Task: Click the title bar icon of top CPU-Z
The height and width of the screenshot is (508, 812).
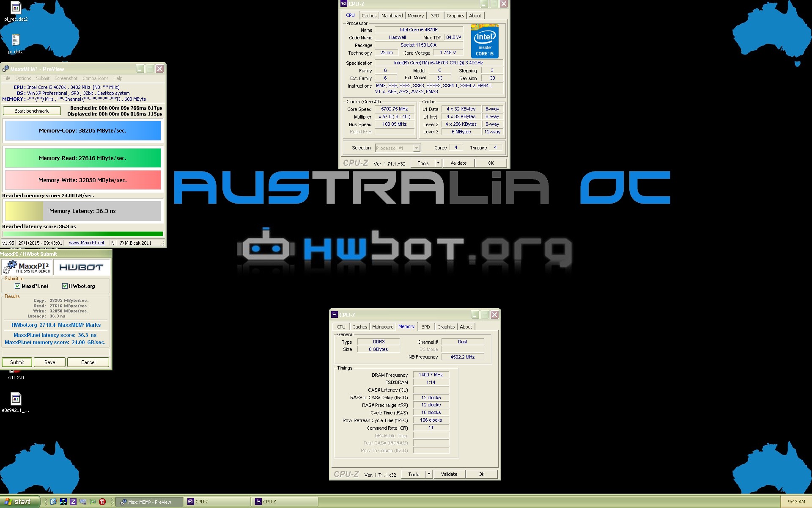Action: (x=344, y=4)
